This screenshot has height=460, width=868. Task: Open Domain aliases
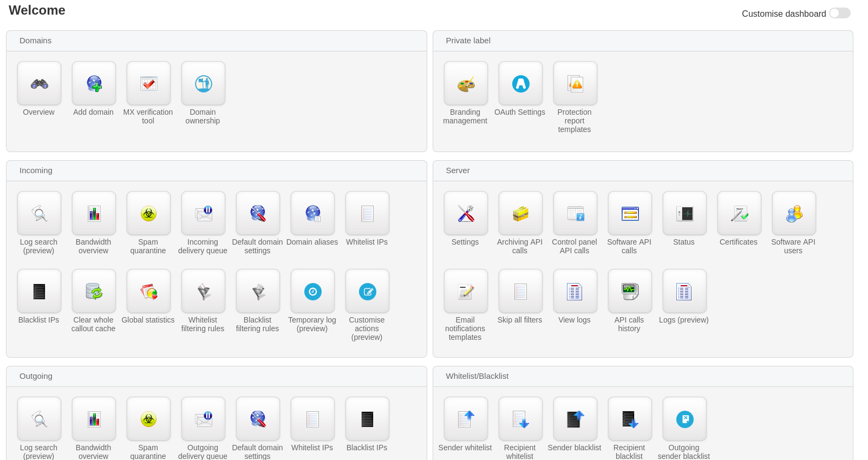tap(312, 213)
